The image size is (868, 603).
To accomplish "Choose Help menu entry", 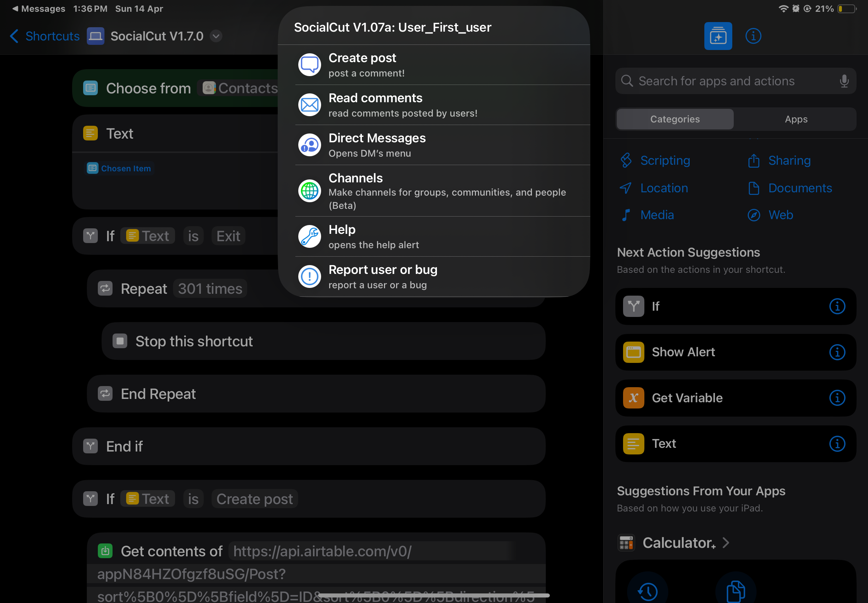I will pyautogui.click(x=434, y=236).
